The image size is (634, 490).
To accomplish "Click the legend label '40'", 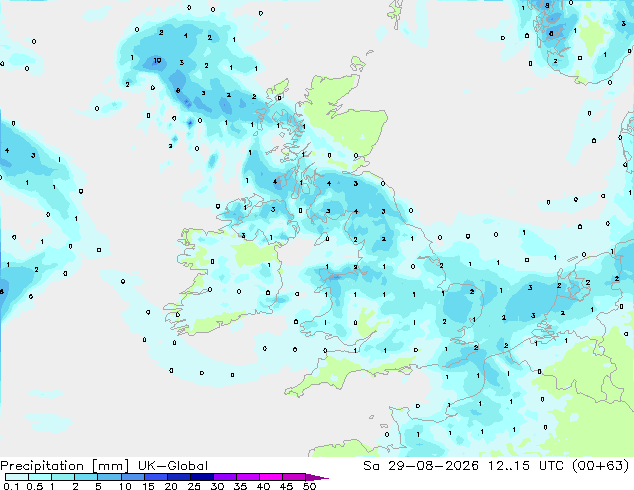I will click(263, 486).
